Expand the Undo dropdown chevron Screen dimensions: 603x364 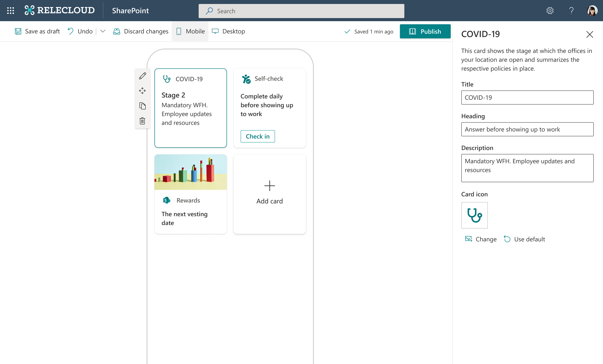[103, 31]
